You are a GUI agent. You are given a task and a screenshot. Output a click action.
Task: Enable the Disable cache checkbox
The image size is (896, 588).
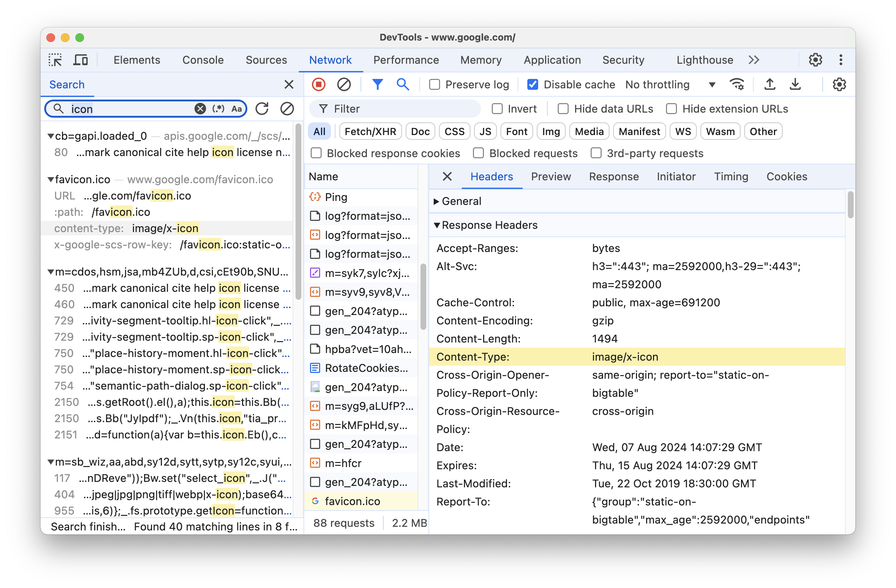point(533,84)
